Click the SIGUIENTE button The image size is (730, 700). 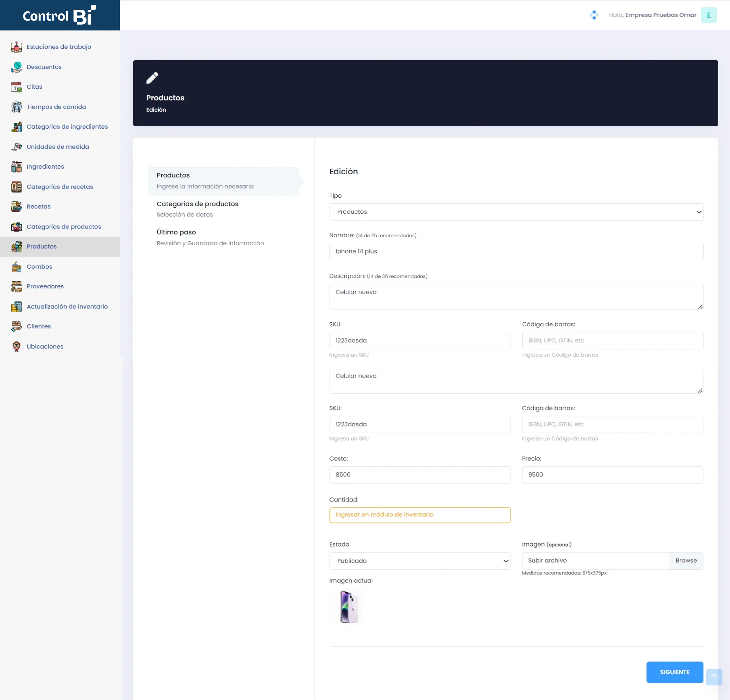pos(674,672)
